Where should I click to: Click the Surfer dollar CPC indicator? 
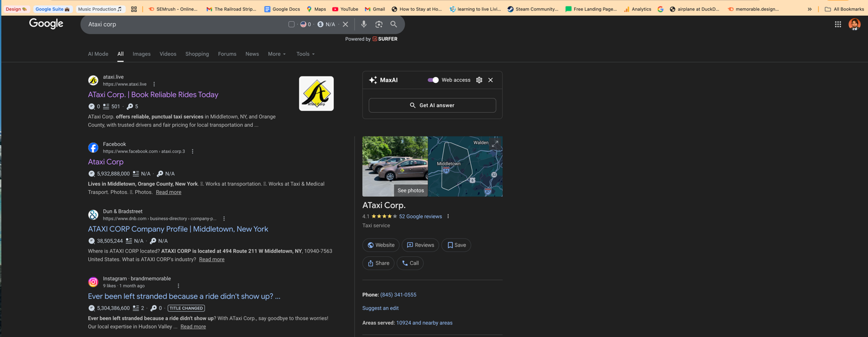326,24
